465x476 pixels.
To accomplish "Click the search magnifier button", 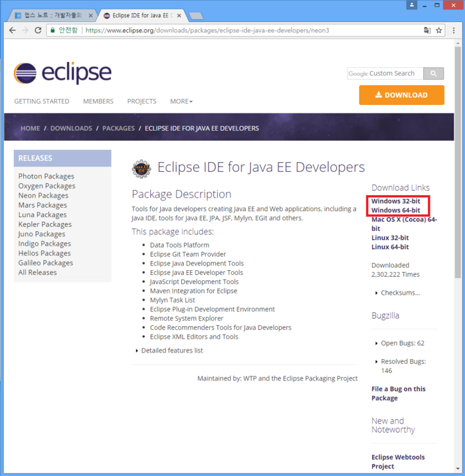I will pos(433,74).
